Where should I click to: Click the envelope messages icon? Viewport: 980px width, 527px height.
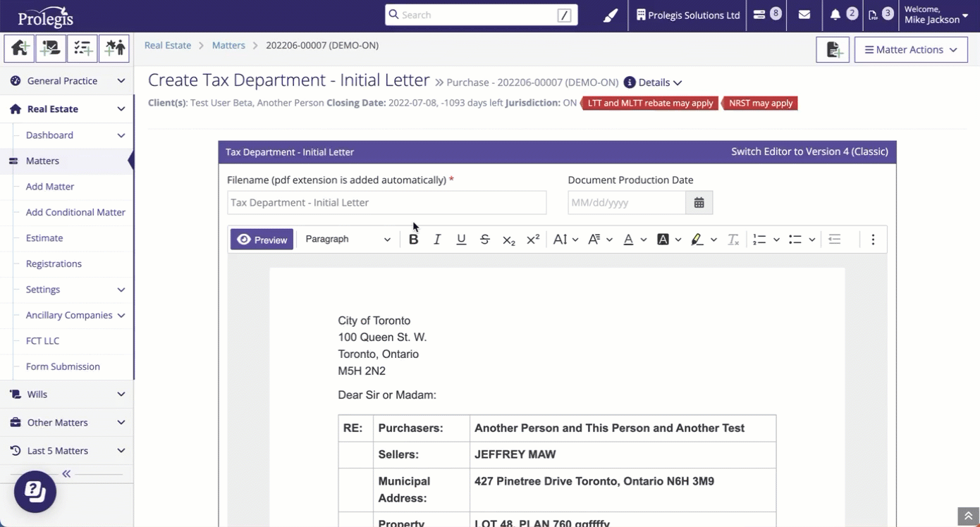(x=804, y=15)
